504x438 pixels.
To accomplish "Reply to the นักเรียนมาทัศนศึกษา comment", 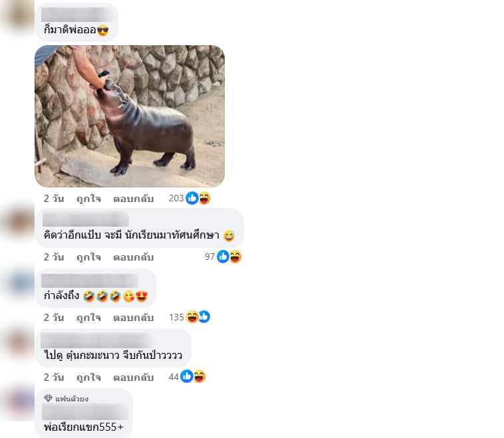I will tap(134, 257).
